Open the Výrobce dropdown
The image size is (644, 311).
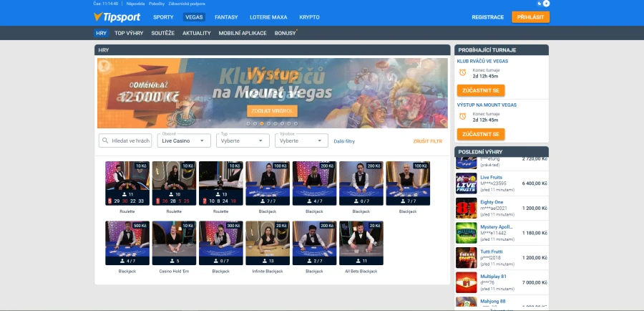301,140
